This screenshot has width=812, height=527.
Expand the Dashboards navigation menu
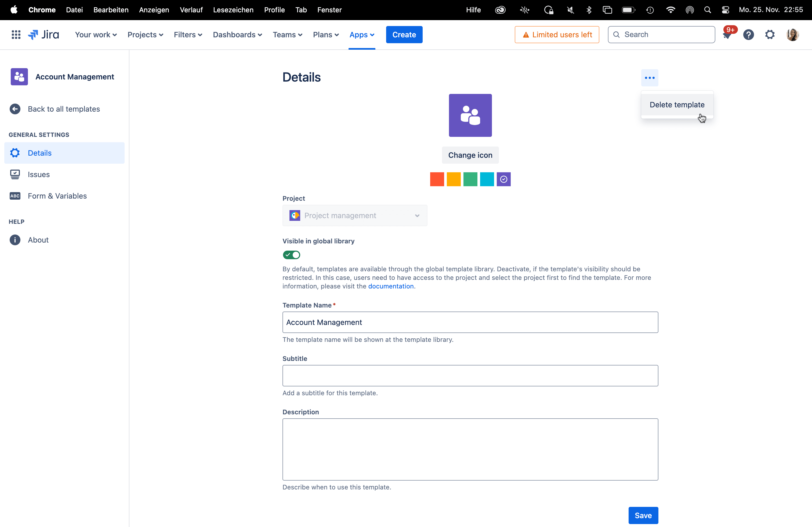[x=237, y=35]
